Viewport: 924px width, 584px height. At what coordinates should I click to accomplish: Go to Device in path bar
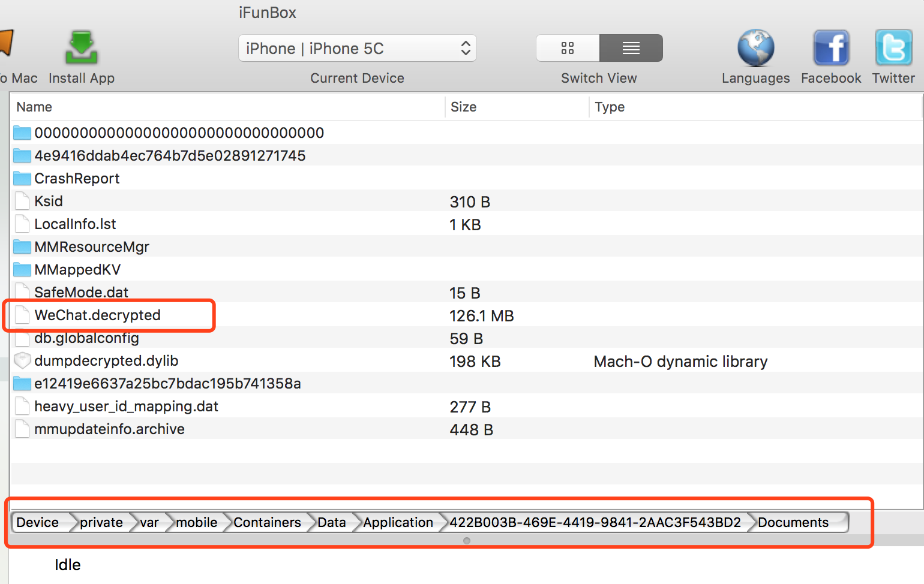pyautogui.click(x=38, y=522)
